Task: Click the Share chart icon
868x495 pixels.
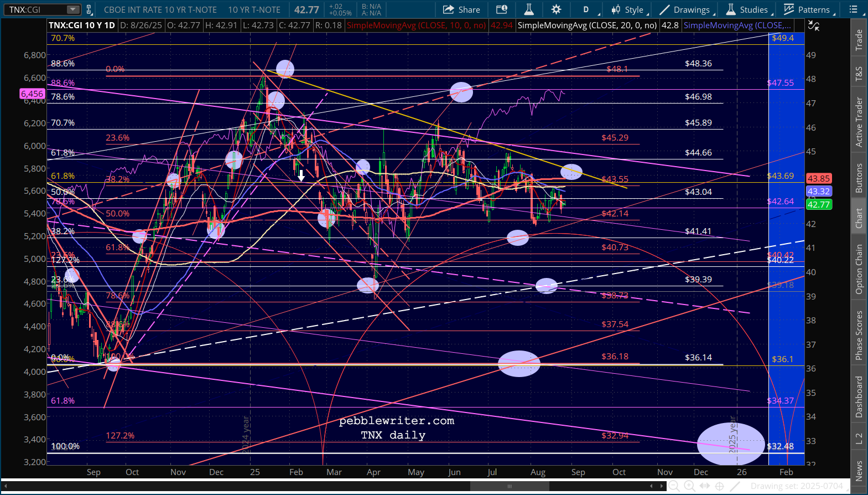Action: point(461,9)
